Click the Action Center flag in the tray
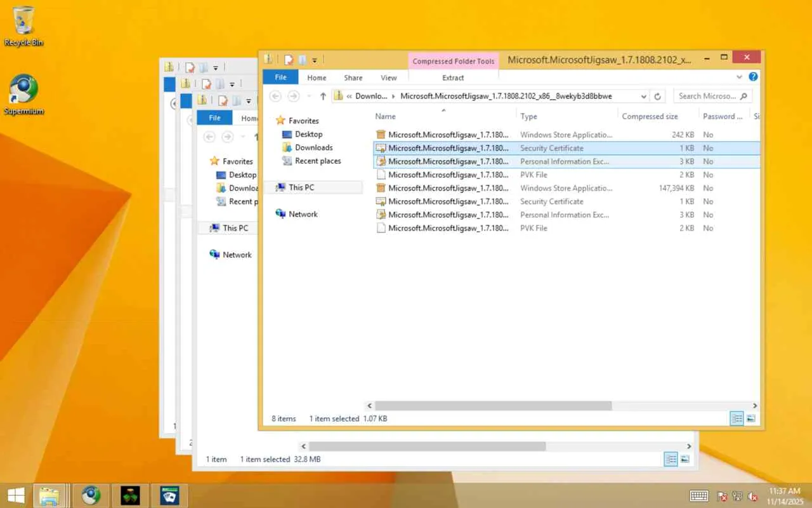The width and height of the screenshot is (812, 508). coord(722,496)
